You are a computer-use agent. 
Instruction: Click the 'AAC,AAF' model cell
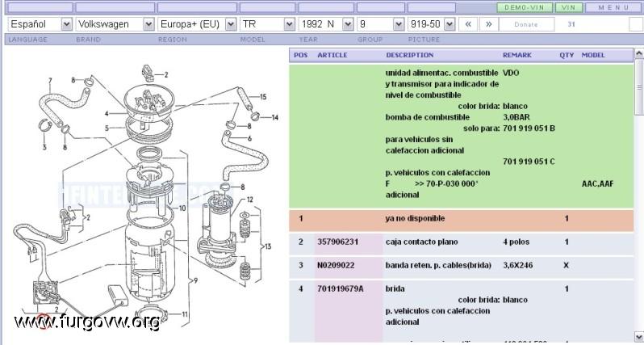pyautogui.click(x=597, y=183)
